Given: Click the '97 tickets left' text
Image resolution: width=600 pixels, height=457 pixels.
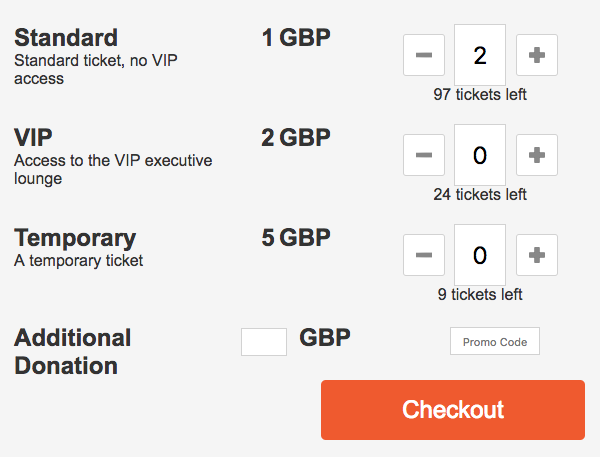Looking at the screenshot, I should click(x=480, y=95).
